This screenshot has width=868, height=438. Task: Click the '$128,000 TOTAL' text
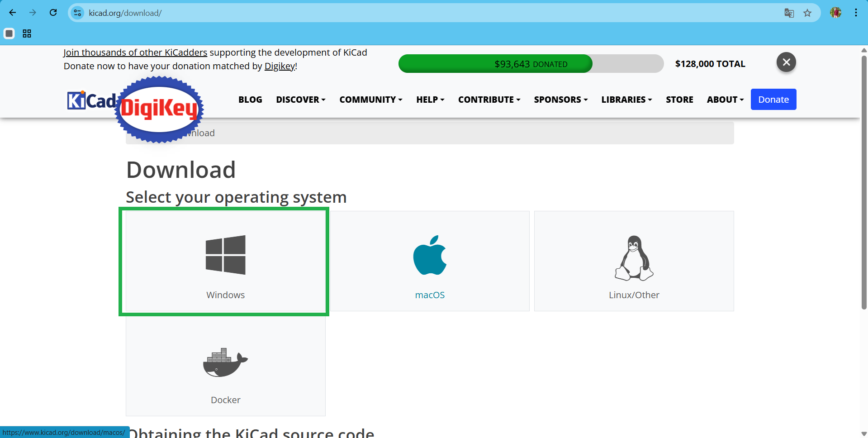pyautogui.click(x=710, y=64)
